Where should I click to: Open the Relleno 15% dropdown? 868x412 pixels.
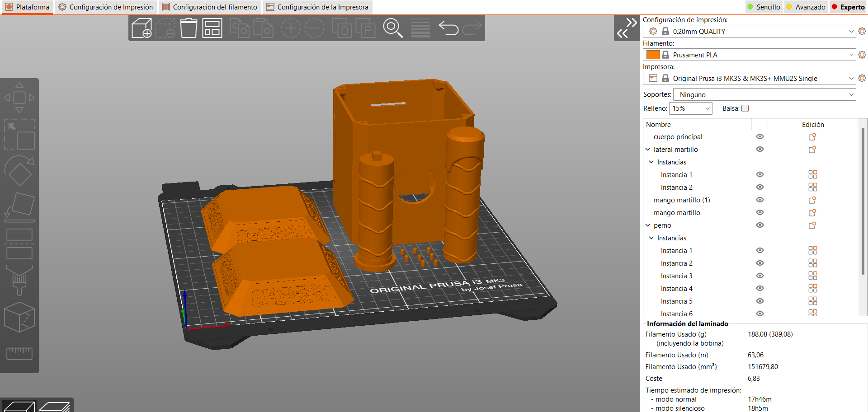[x=690, y=108]
